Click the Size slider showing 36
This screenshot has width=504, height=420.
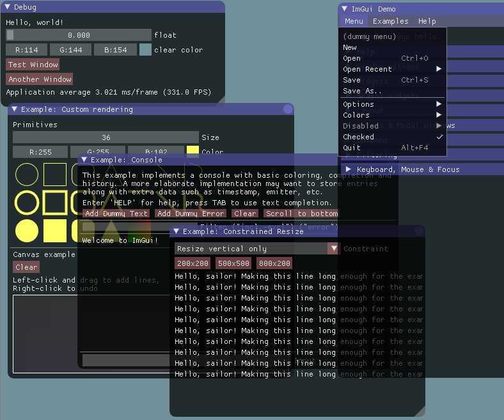(x=106, y=137)
